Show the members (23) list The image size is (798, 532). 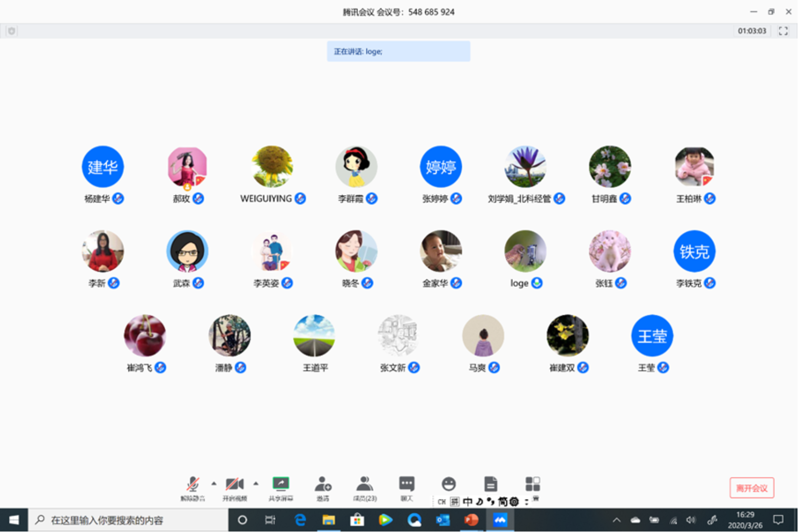pos(364,485)
